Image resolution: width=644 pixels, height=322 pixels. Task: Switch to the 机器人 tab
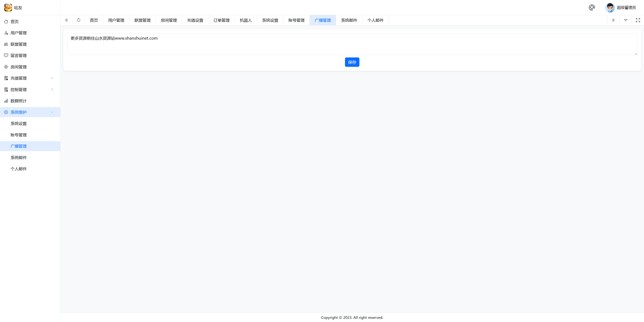coord(246,20)
